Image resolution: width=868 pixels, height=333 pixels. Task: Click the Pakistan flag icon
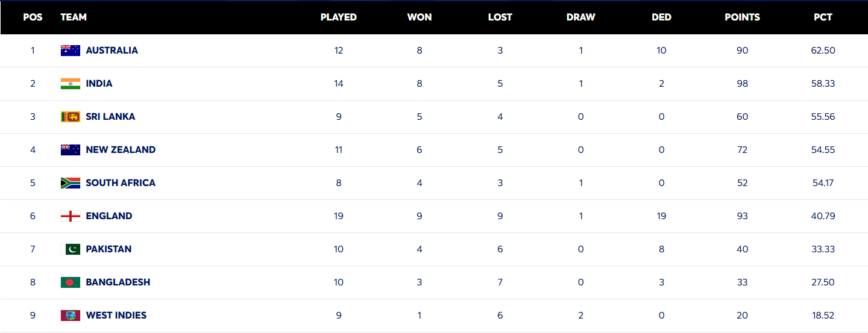pos(71,249)
